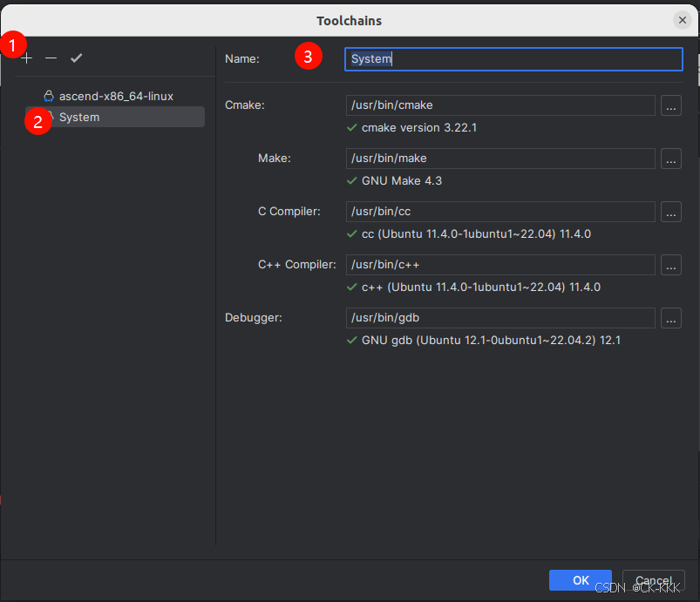Screen dimensions: 700x602
Task: Select the System toolchain entry
Action: (115, 117)
